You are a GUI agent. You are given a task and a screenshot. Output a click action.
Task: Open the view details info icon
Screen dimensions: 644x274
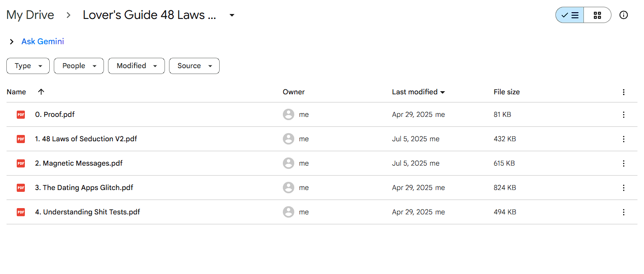pos(624,15)
